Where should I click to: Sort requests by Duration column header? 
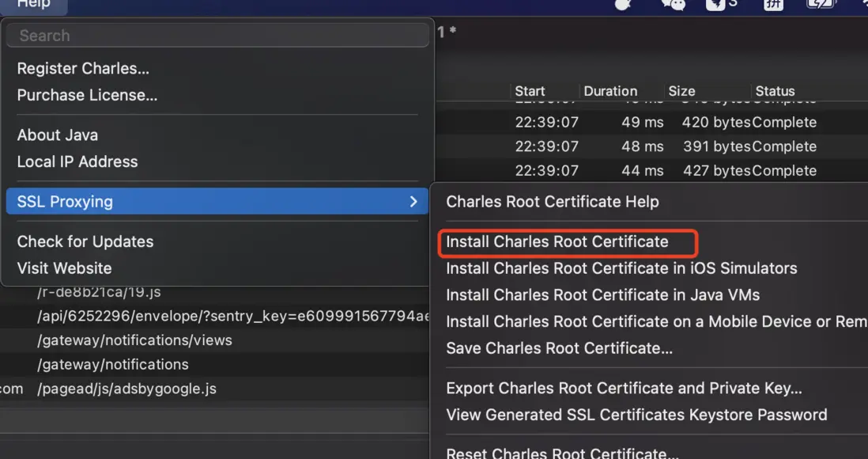point(610,91)
